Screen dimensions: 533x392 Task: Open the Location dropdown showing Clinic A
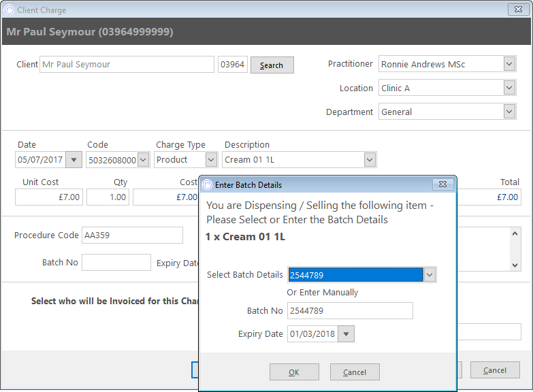click(509, 87)
